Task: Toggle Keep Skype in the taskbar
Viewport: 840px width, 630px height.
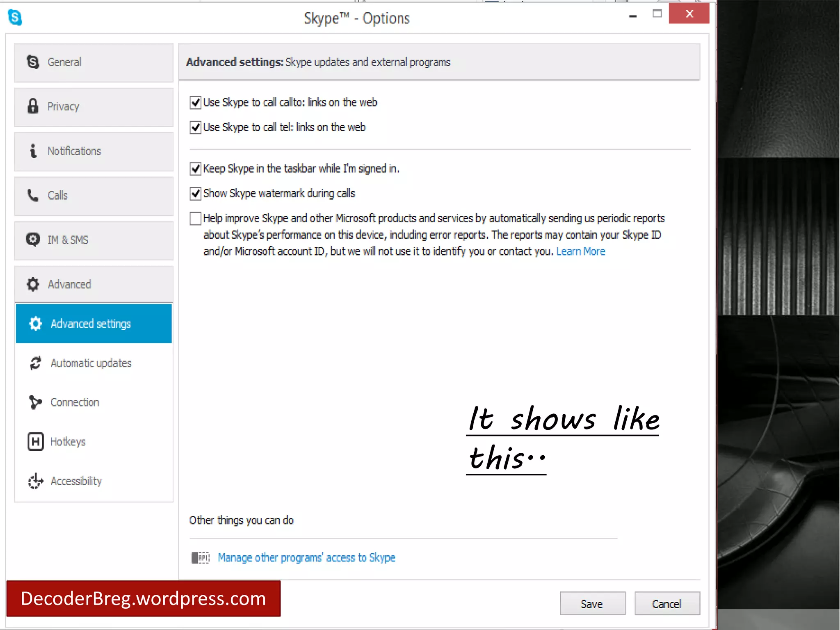Action: (196, 169)
